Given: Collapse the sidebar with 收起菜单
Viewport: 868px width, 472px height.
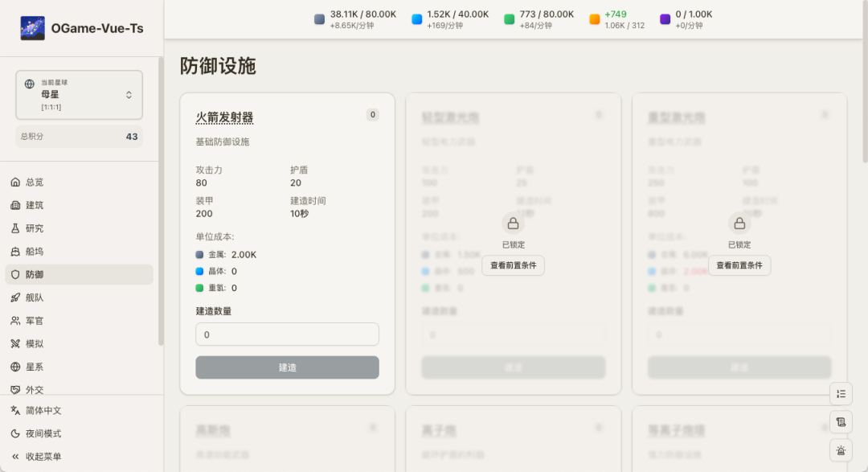Looking at the screenshot, I should point(43,457).
